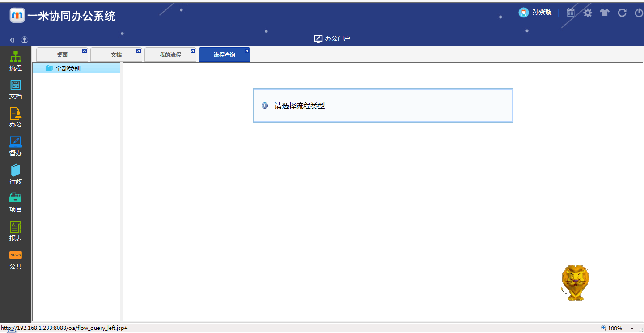The height and width of the screenshot is (333, 644).
Task: Click the username 孙紫璇
Action: (542, 13)
